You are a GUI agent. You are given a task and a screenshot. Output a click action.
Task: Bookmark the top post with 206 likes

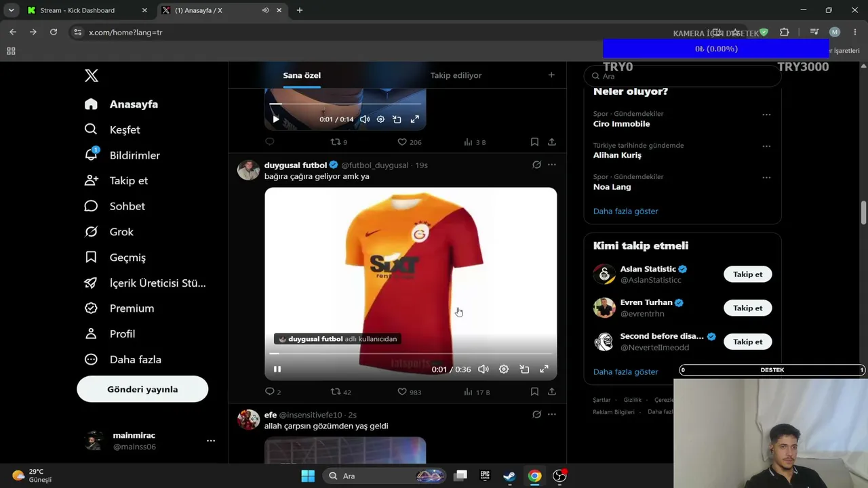534,142
